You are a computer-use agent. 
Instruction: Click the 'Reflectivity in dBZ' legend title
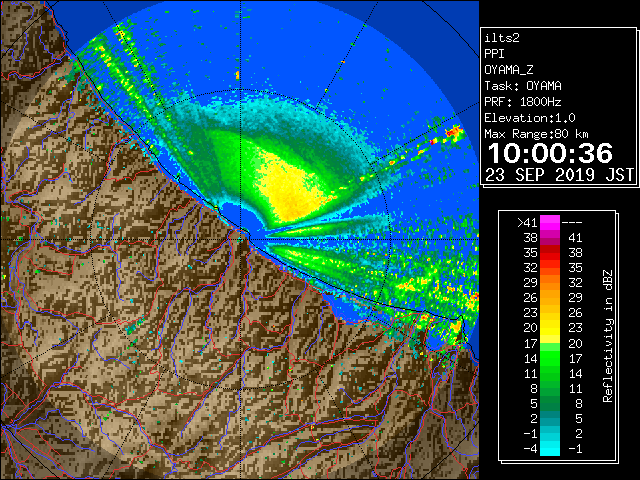click(x=608, y=336)
